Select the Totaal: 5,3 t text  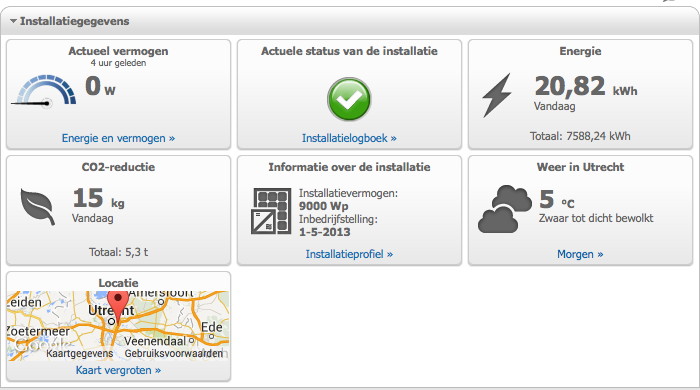pos(118,252)
